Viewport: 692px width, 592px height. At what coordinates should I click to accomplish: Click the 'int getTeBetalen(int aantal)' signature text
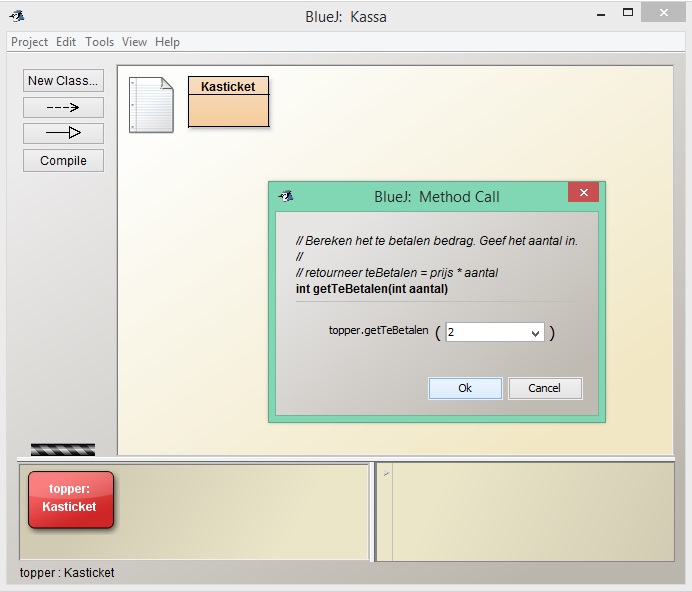click(x=372, y=289)
